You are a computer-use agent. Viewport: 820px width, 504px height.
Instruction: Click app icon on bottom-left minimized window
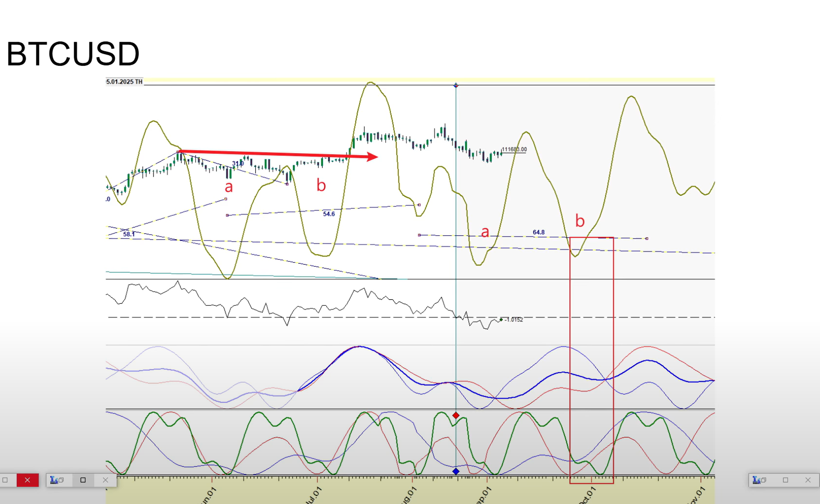pos(53,480)
